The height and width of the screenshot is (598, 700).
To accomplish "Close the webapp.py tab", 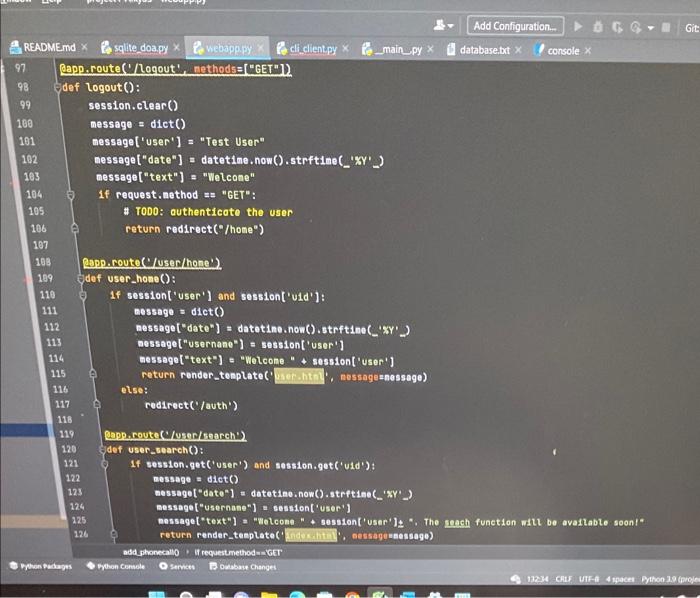I will coord(261,47).
